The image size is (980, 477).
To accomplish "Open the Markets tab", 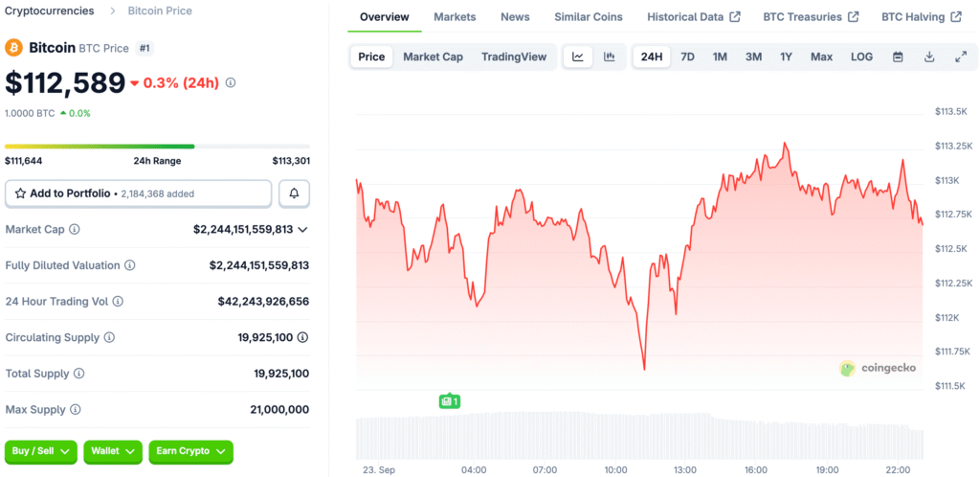I will click(x=455, y=17).
